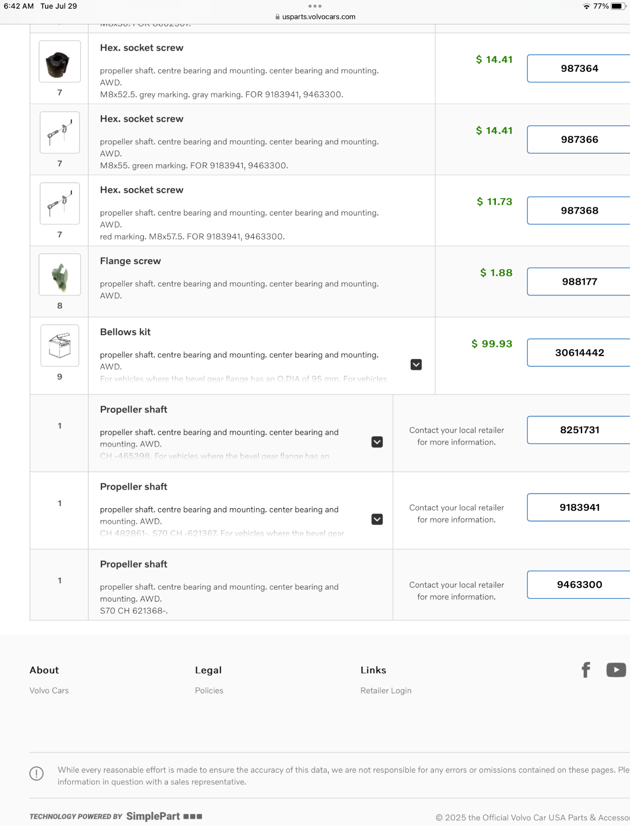This screenshot has height=840, width=630.
Task: Select part number 30614442 button
Action: pyautogui.click(x=579, y=353)
